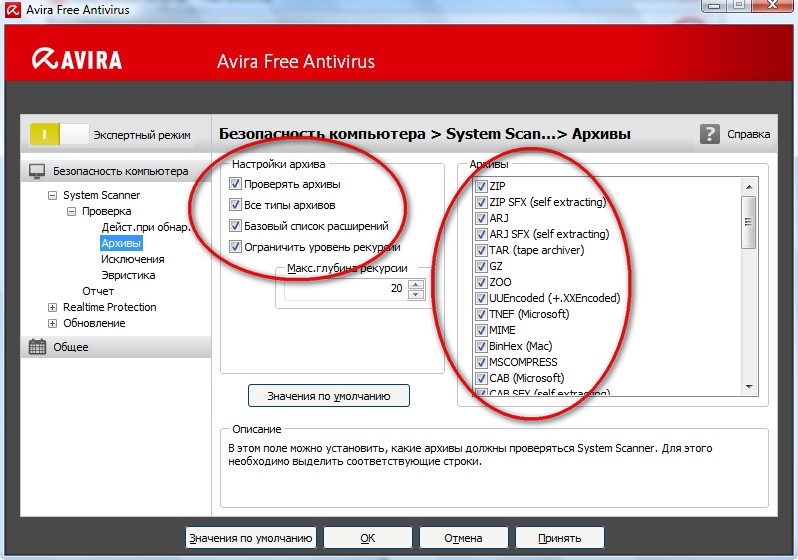
Task: Select Проверка tree item
Action: 106,211
